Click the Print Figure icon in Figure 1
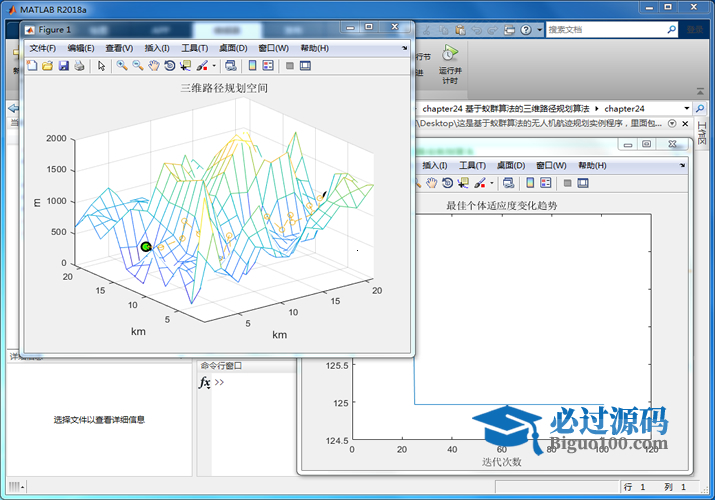Image resolution: width=715 pixels, height=500 pixels. (80, 66)
